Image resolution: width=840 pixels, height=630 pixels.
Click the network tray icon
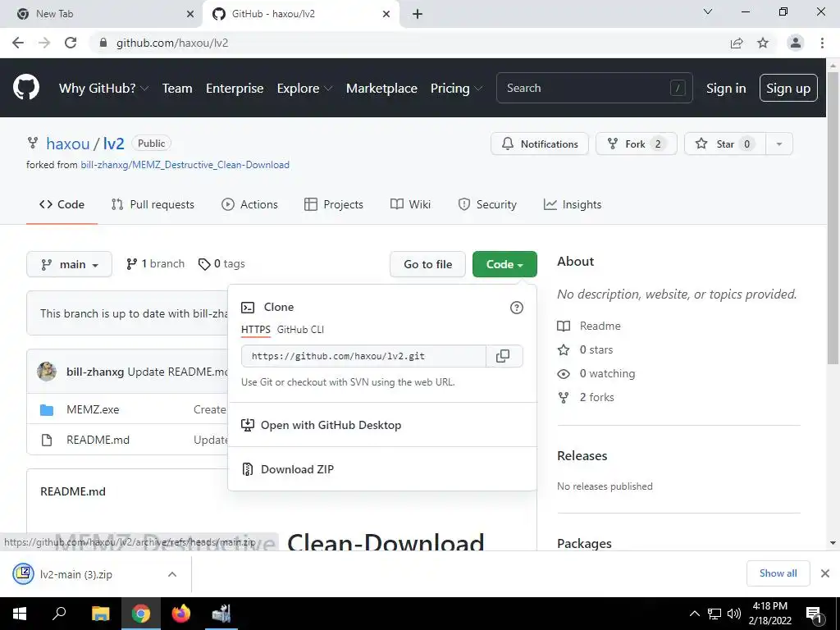pos(714,614)
